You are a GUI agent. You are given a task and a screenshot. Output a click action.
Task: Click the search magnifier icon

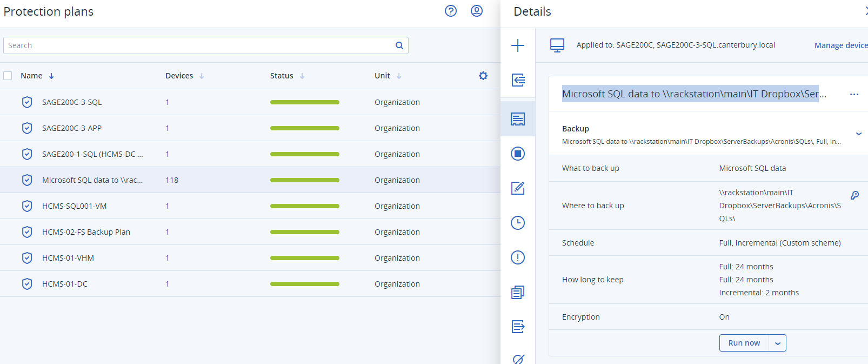pyautogui.click(x=399, y=45)
